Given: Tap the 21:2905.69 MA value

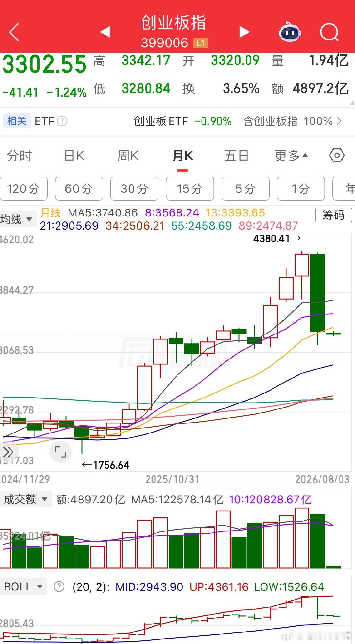Looking at the screenshot, I should pos(69,226).
